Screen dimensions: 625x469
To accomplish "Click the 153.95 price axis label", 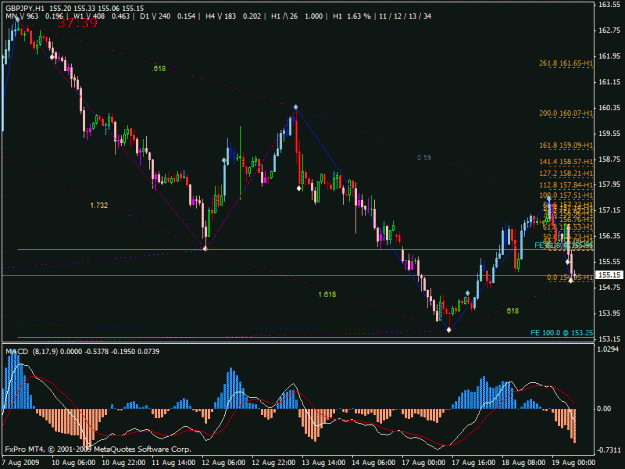I will tap(609, 313).
